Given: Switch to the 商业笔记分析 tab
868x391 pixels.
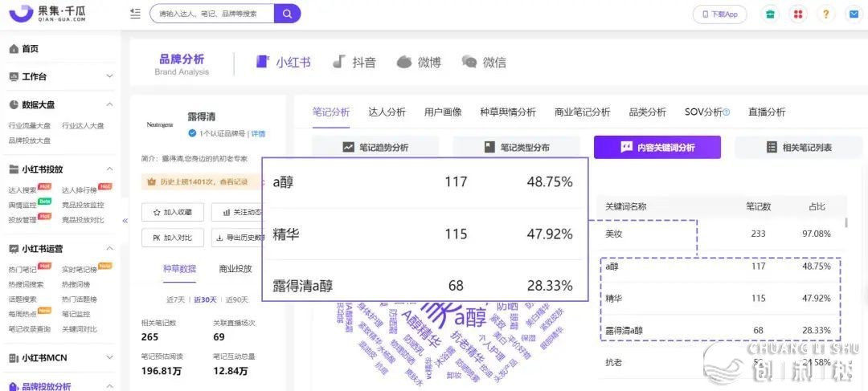Looking at the screenshot, I should [583, 112].
